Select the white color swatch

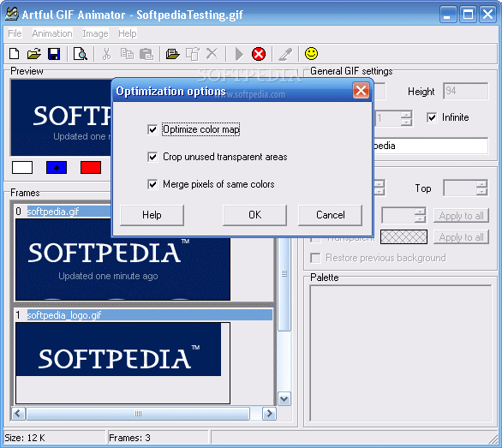(x=22, y=168)
